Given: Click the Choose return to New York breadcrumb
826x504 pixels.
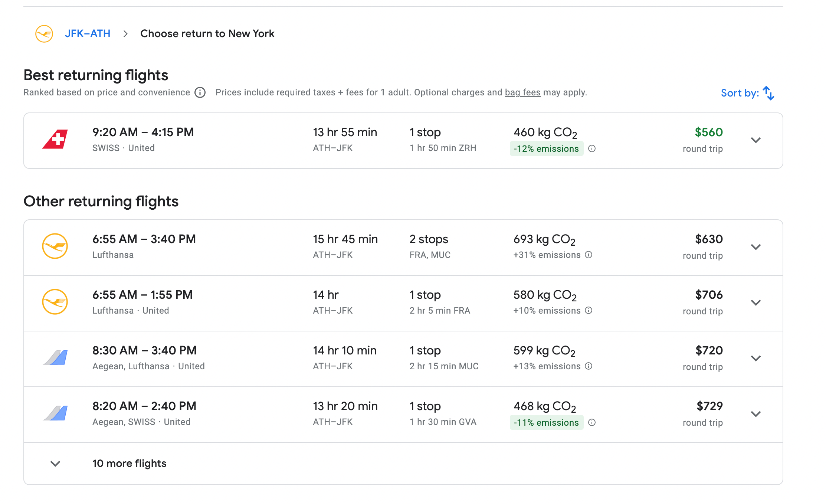Looking at the screenshot, I should [x=207, y=33].
